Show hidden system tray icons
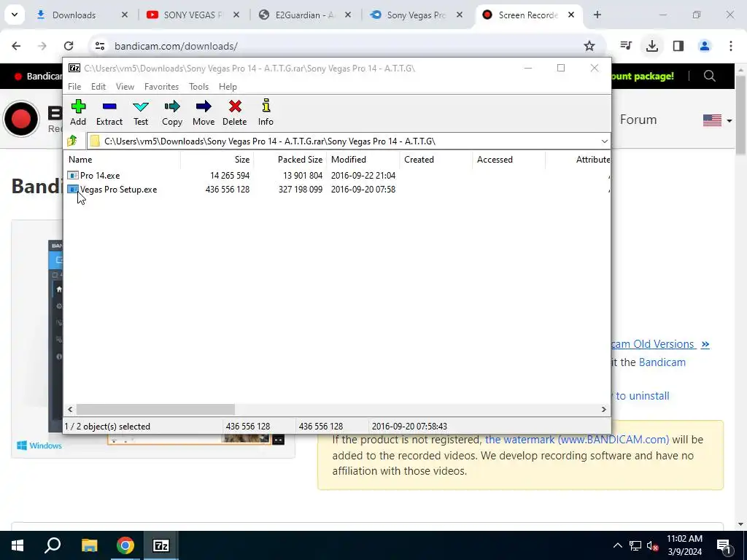Image resolution: width=747 pixels, height=560 pixels. click(617, 545)
